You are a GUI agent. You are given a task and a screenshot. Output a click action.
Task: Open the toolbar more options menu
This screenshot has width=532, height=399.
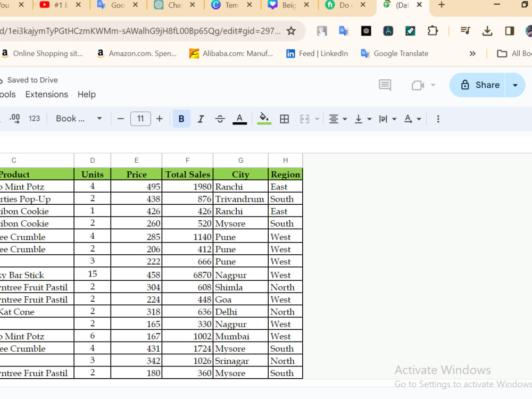(x=438, y=119)
